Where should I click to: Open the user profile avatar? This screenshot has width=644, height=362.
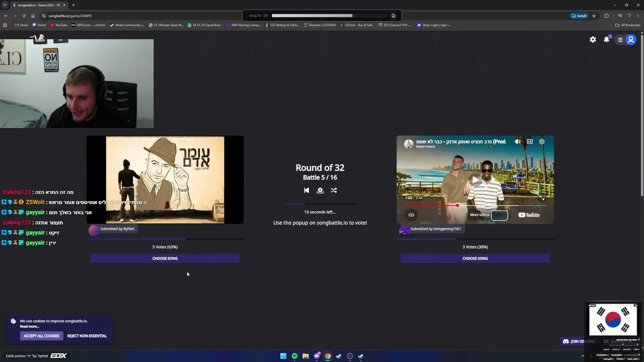click(x=631, y=40)
